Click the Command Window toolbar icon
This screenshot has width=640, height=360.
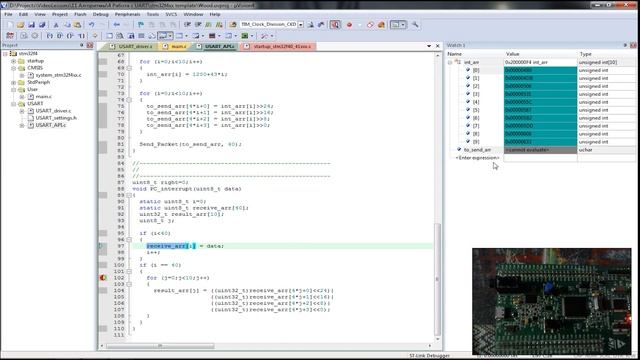pyautogui.click(x=109, y=36)
